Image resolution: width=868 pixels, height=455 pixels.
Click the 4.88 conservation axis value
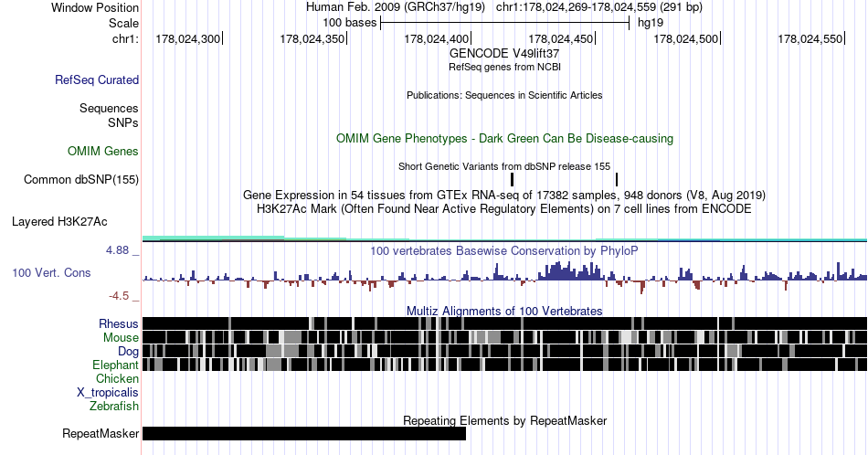coord(117,250)
